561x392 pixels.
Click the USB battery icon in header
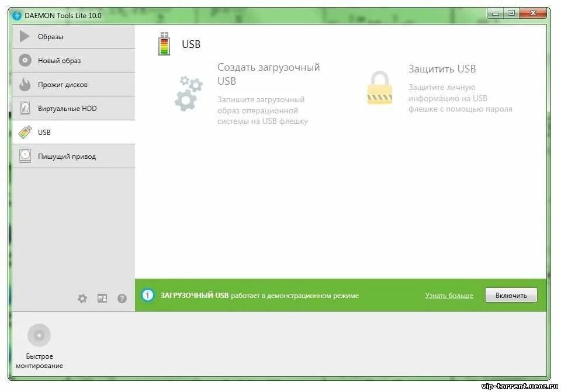pos(164,44)
